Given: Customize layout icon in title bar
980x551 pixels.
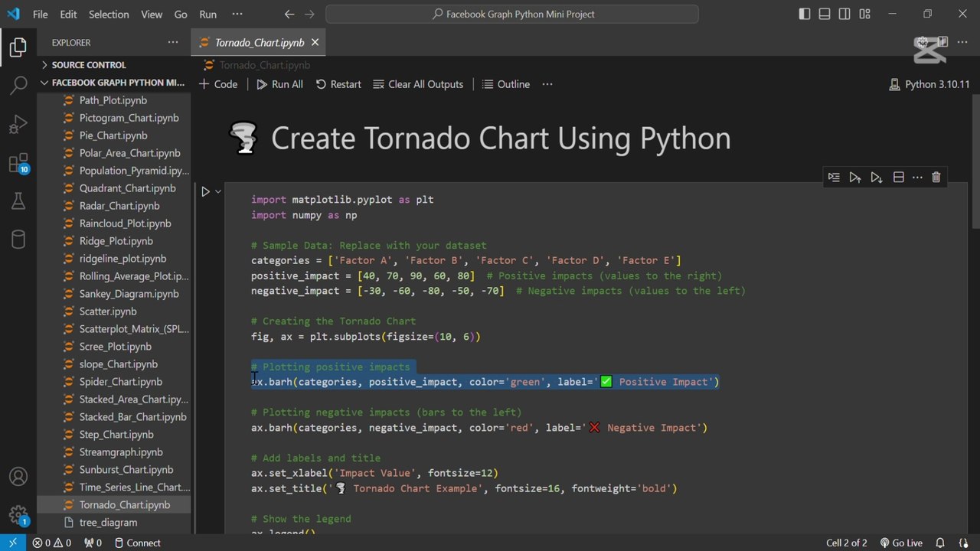Looking at the screenshot, I should coord(864,14).
